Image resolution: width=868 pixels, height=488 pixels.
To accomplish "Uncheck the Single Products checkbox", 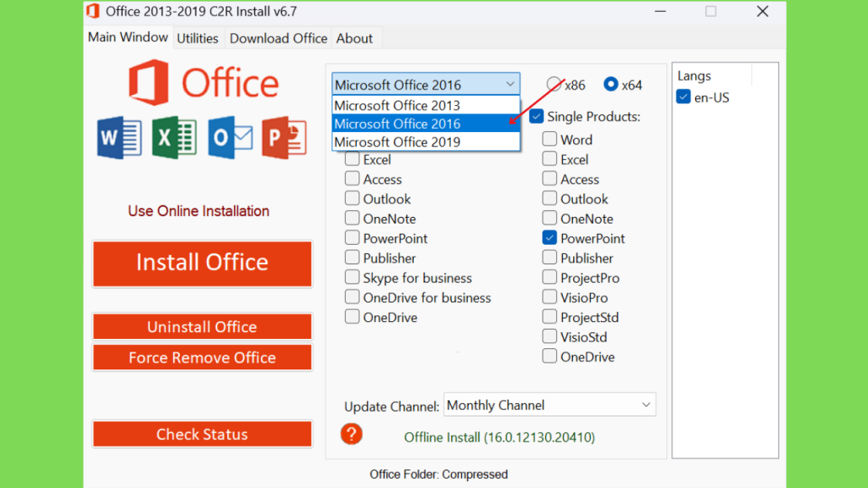I will pos(536,116).
